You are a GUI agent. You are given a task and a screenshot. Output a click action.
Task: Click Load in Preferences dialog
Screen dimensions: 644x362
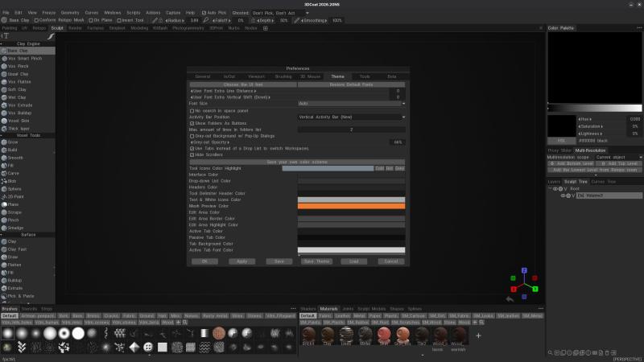(x=353, y=261)
